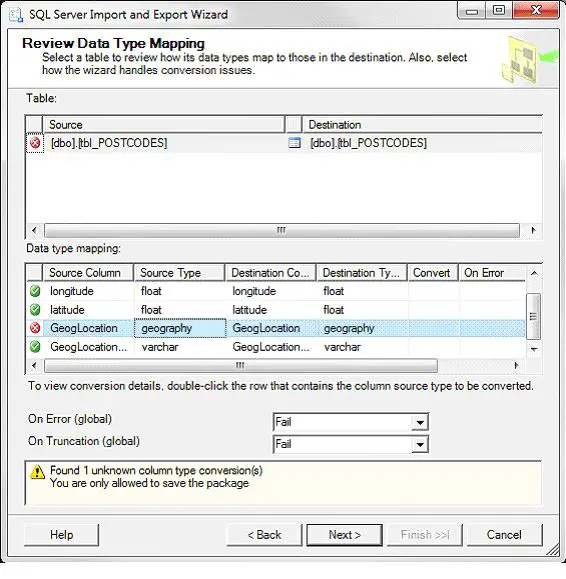The image size is (566, 579).
Task: Select the geography source type cell
Action: (x=180, y=328)
